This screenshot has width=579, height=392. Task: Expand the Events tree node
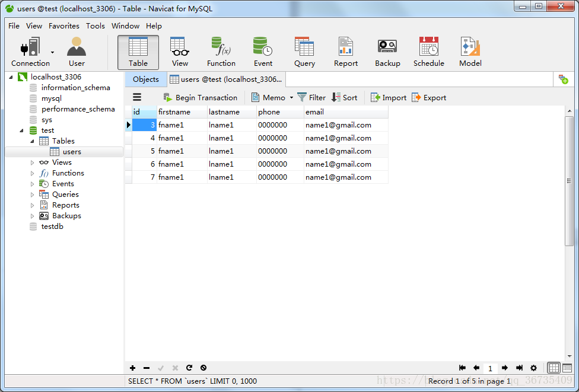pos(32,184)
